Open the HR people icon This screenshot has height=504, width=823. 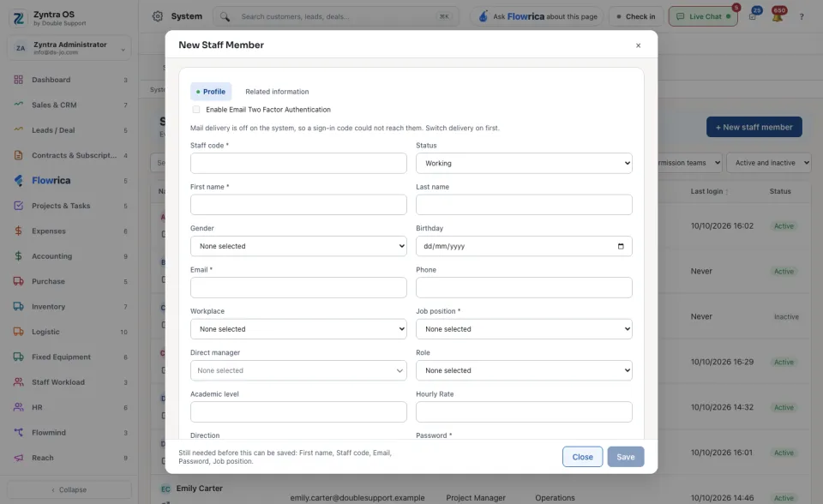coord(18,407)
